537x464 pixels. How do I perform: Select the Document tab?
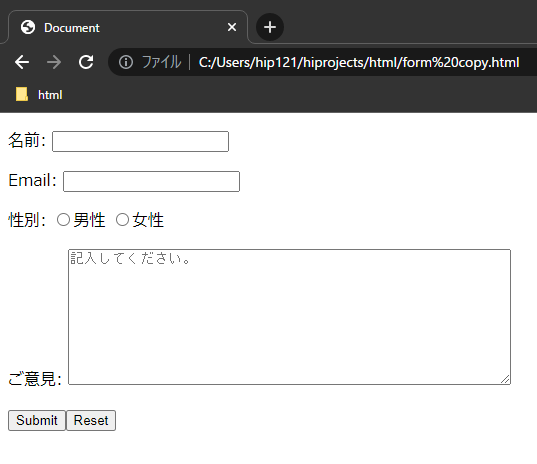coord(127,27)
